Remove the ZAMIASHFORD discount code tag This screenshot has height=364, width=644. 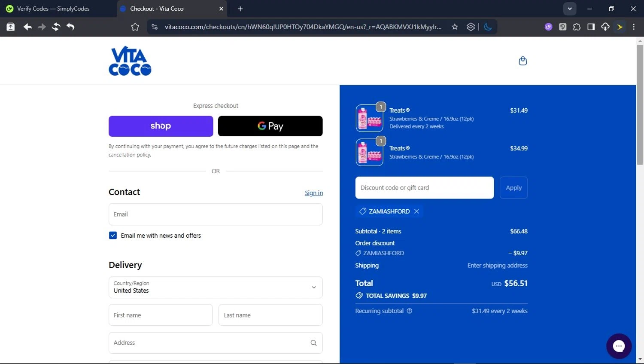click(x=416, y=211)
